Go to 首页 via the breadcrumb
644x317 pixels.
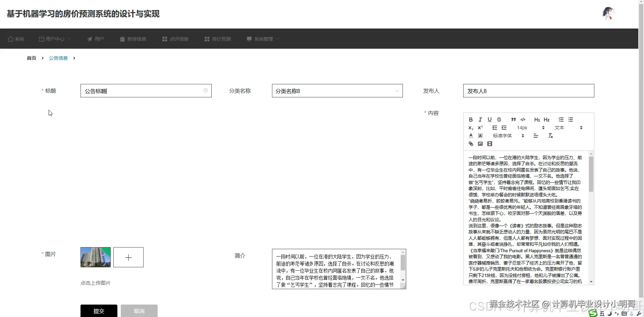(31, 58)
